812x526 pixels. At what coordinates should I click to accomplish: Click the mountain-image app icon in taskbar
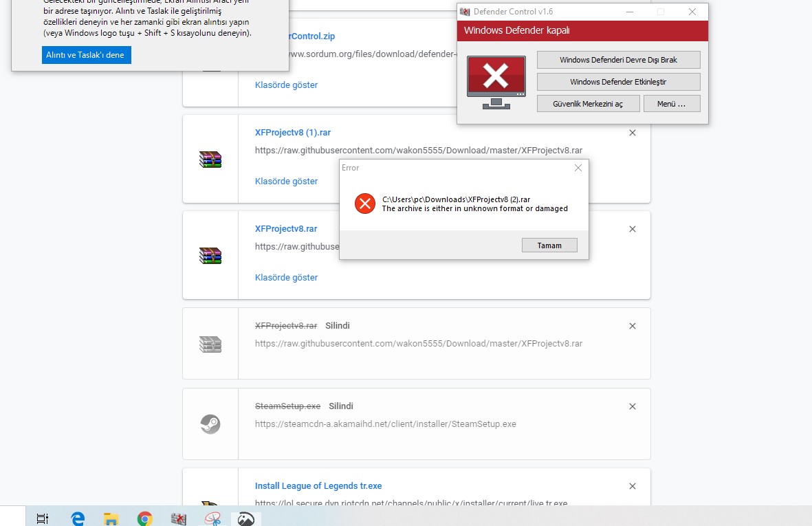[246, 518]
